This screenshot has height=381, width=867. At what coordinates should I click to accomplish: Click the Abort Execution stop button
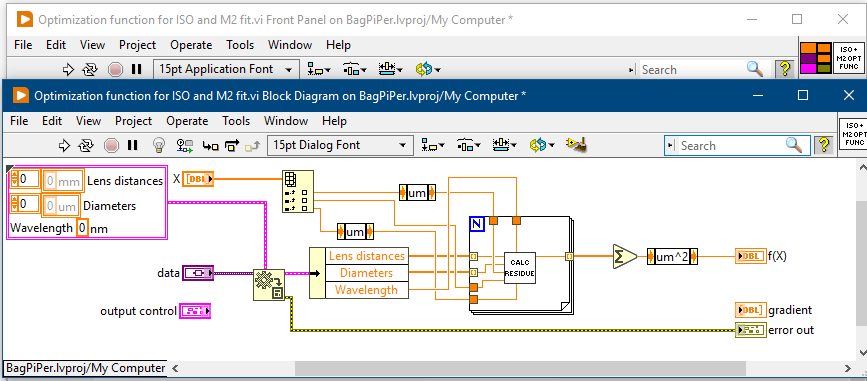(x=112, y=145)
